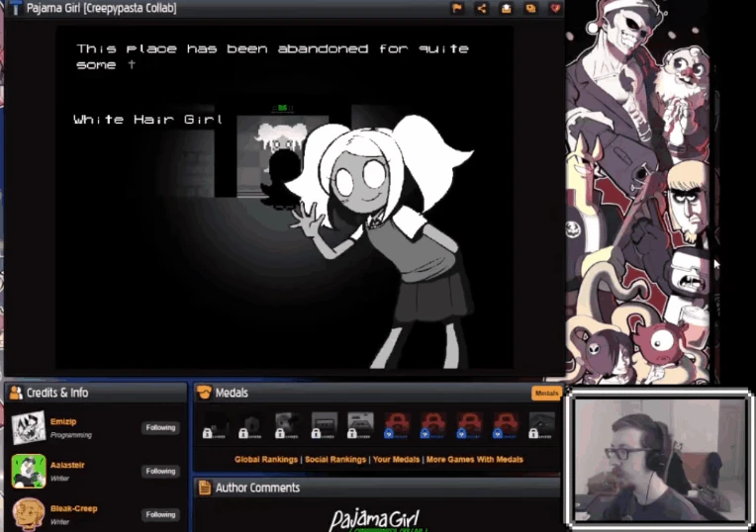Click the first red secret medal icon
The image size is (756, 532).
[396, 425]
